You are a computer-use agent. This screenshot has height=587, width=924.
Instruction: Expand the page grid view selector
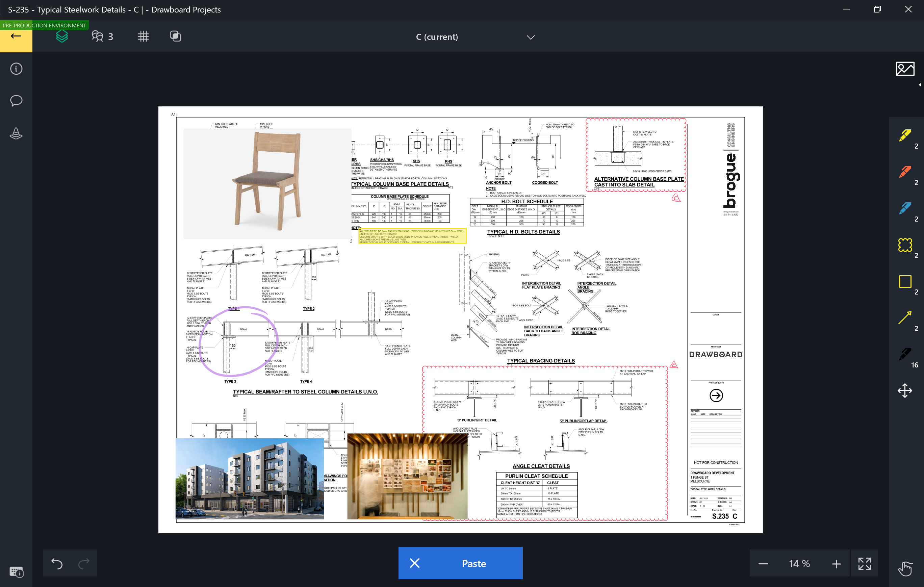tap(143, 37)
